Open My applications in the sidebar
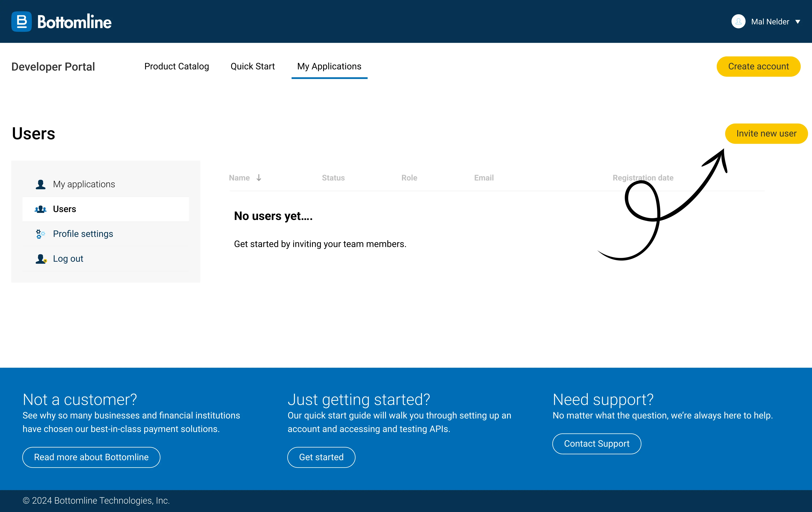The image size is (812, 512). 106,184
